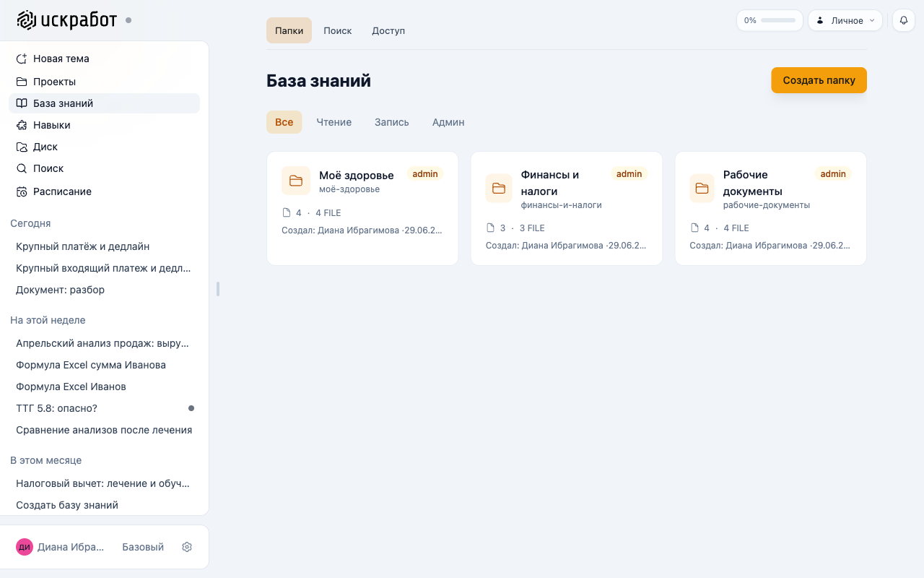The height and width of the screenshot is (578, 924).
Task: Click Моё здоровье folder icon
Action: pos(296,181)
